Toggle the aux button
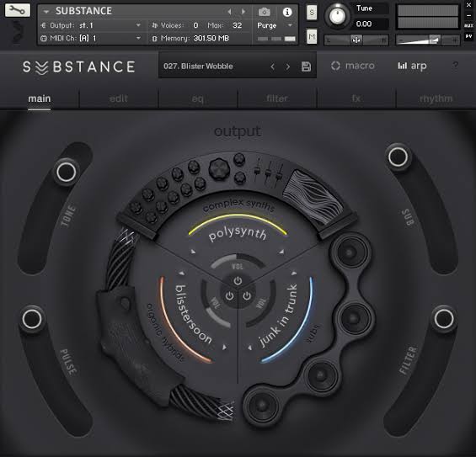The width and height of the screenshot is (476, 457). point(468,26)
